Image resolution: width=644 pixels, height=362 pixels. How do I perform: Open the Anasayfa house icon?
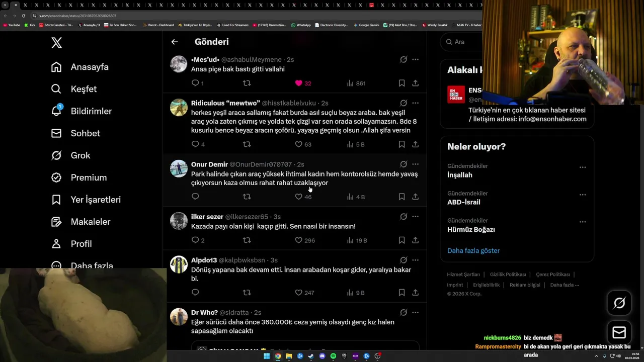pyautogui.click(x=56, y=67)
